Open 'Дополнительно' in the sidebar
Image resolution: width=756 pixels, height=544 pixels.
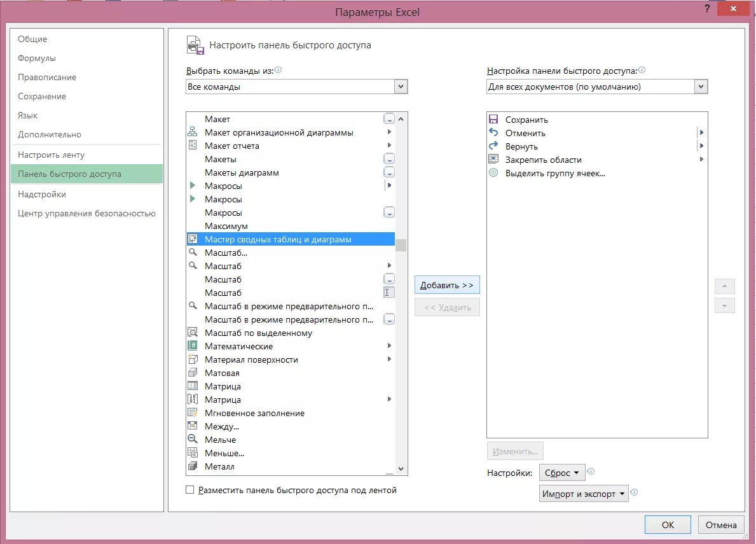[86, 134]
